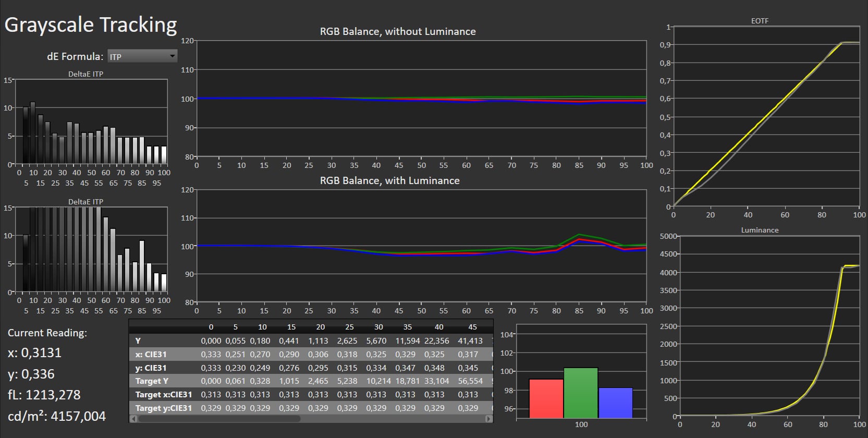The image size is (868, 438).
Task: Select the Target Y row header
Action: click(x=151, y=381)
